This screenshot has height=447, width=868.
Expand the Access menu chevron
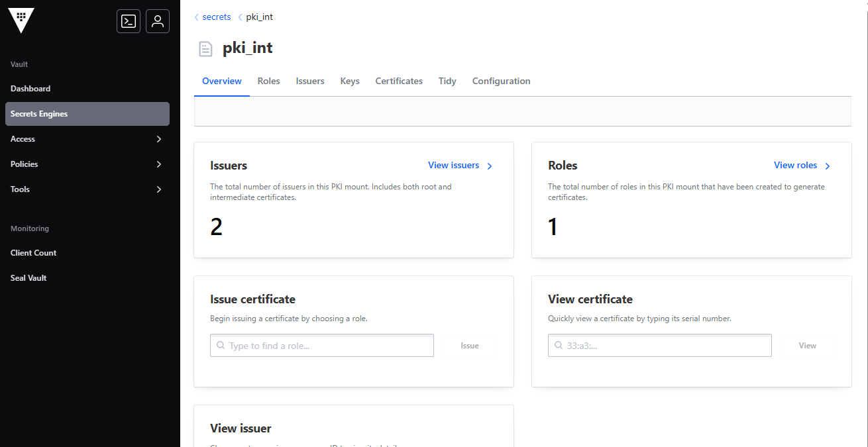click(x=159, y=139)
